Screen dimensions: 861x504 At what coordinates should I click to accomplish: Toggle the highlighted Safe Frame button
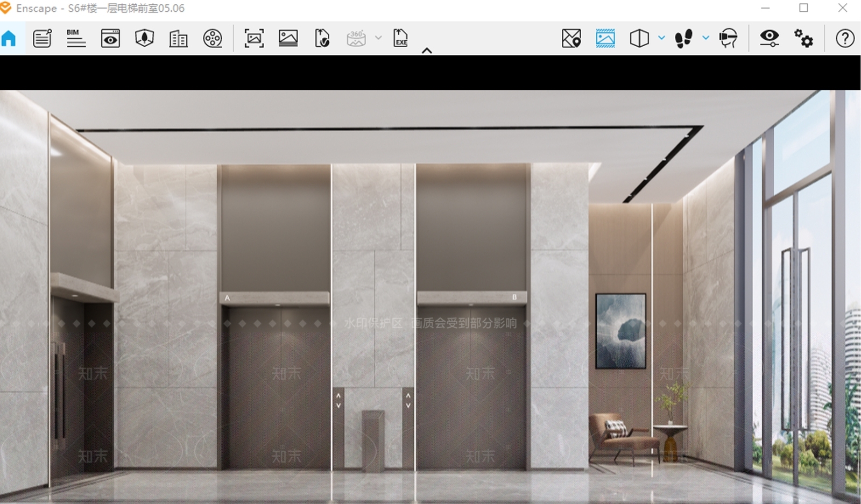(605, 38)
